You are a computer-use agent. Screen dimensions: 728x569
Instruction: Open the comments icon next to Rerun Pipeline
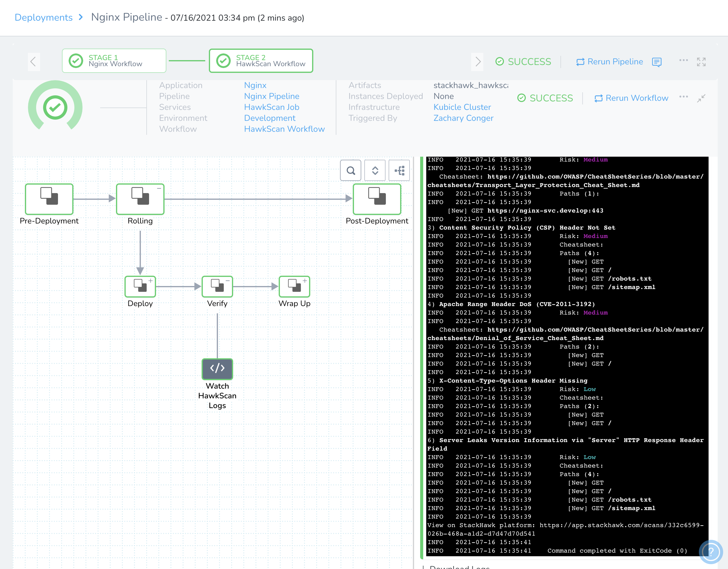tap(657, 62)
